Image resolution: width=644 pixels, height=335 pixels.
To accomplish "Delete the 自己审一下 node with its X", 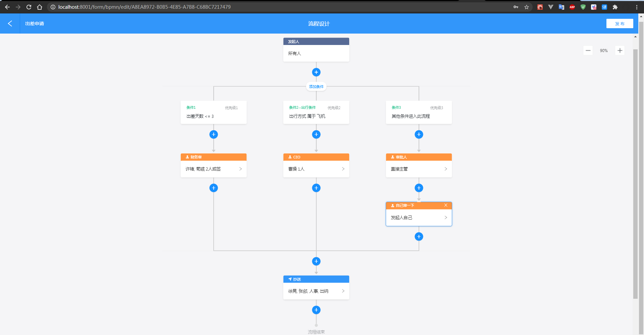I will (446, 205).
